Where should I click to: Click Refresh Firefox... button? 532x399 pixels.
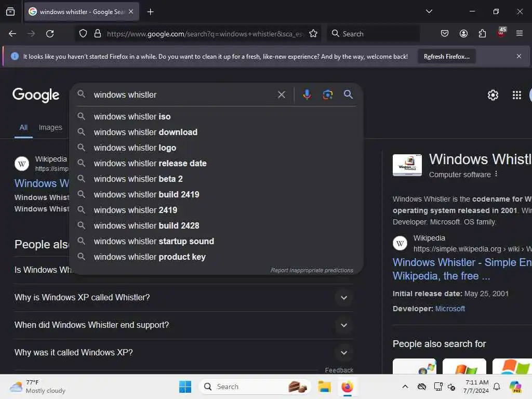coord(446,57)
